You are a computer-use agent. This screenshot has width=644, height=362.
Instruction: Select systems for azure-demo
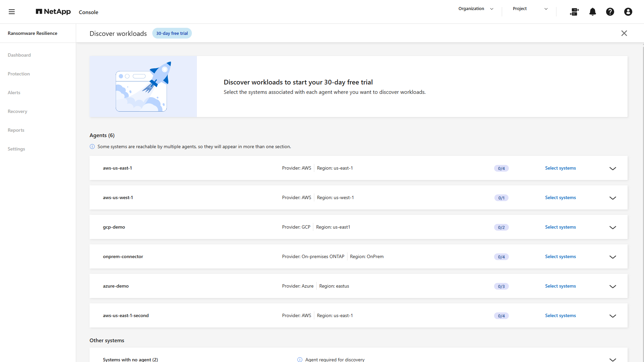tap(560, 286)
